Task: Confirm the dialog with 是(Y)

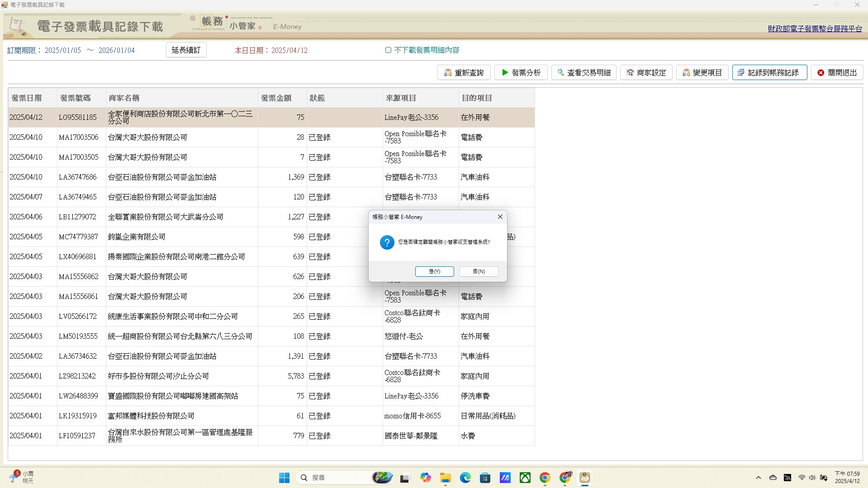Action: 434,271
